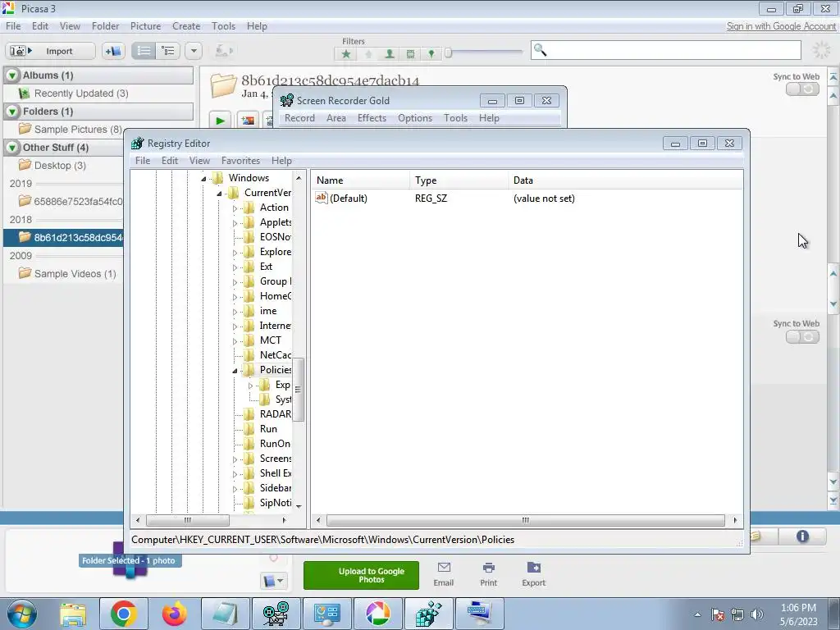Screen dimensions: 840x630
Task: Toggle the lower Sync to Web switch
Action: coord(802,336)
